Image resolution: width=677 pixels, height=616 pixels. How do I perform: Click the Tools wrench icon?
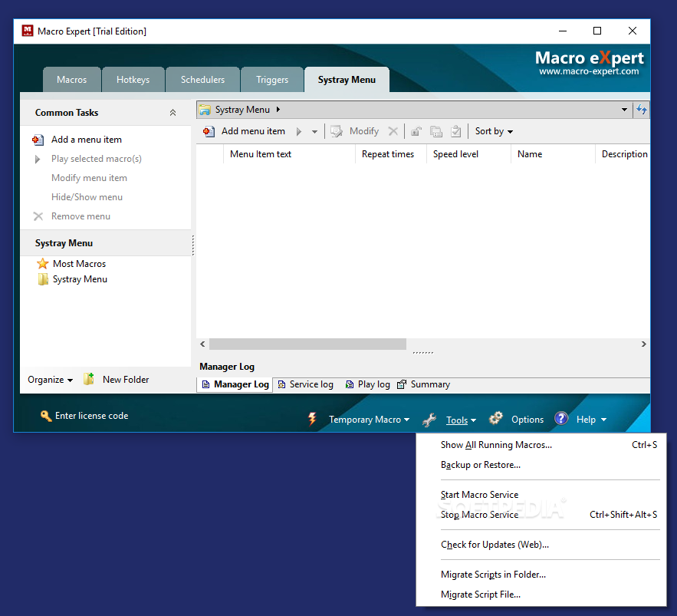(429, 420)
